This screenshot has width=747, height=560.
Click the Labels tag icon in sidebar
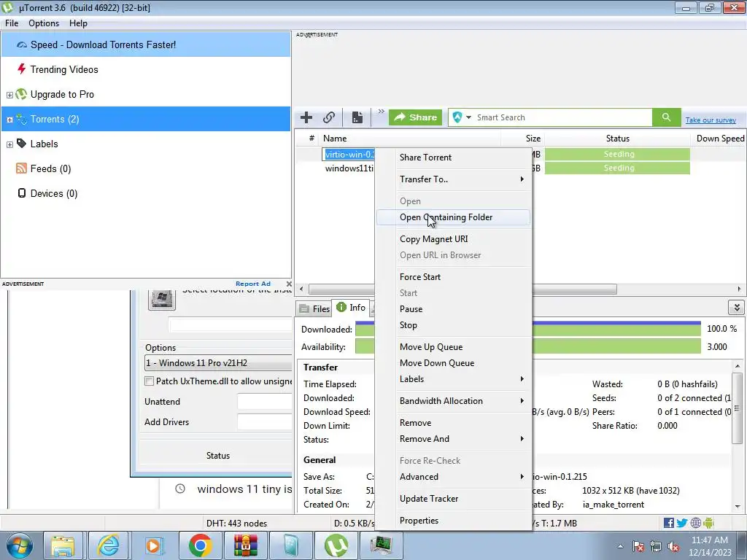coord(21,144)
